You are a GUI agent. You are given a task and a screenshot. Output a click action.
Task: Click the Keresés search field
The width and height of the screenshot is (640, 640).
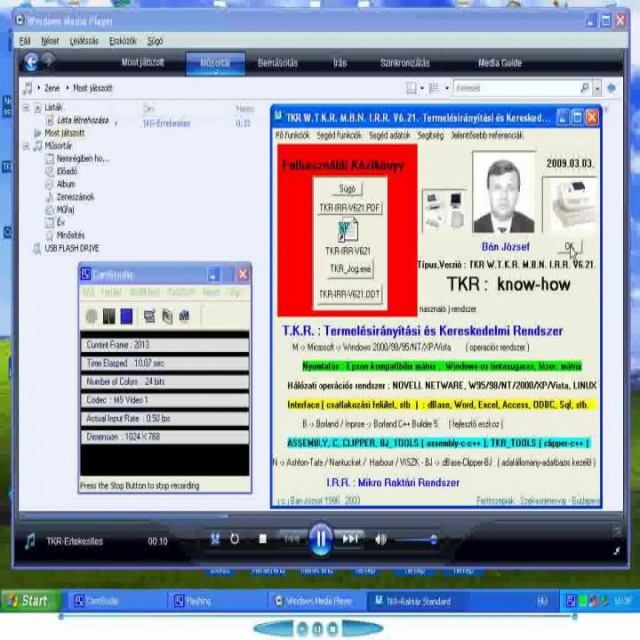coord(516,88)
